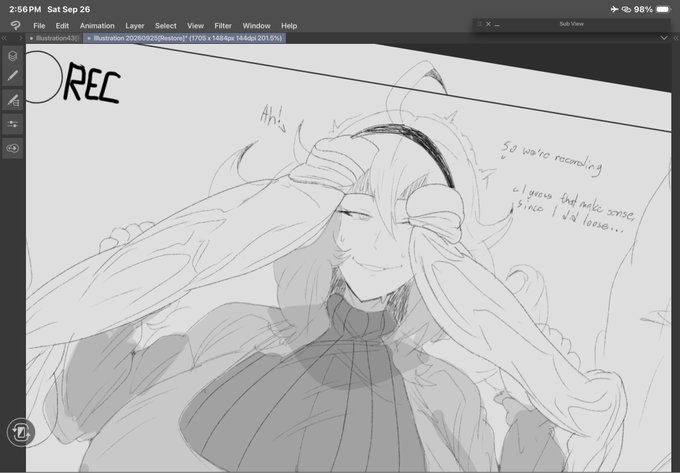Screen dimensions: 680x473
Task: Expand right palette dock double chevron
Action: (675, 38)
